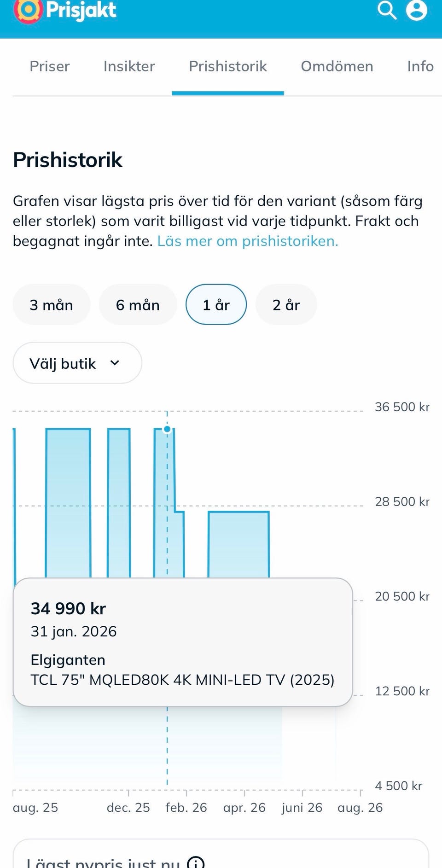Click the tall price bar after aug. 25
442x868 pixels.
[68, 503]
